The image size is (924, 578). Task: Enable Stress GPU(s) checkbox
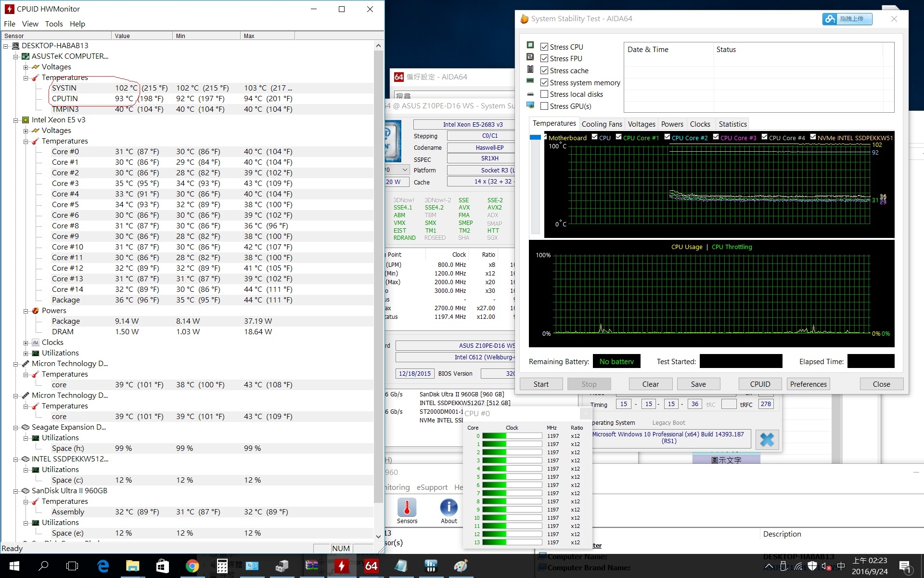click(544, 106)
